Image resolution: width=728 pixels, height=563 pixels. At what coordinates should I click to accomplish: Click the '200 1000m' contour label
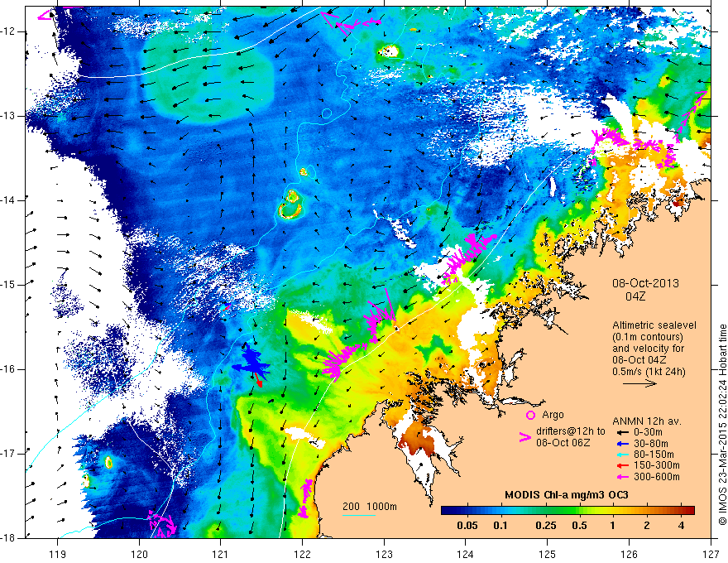tap(370, 507)
